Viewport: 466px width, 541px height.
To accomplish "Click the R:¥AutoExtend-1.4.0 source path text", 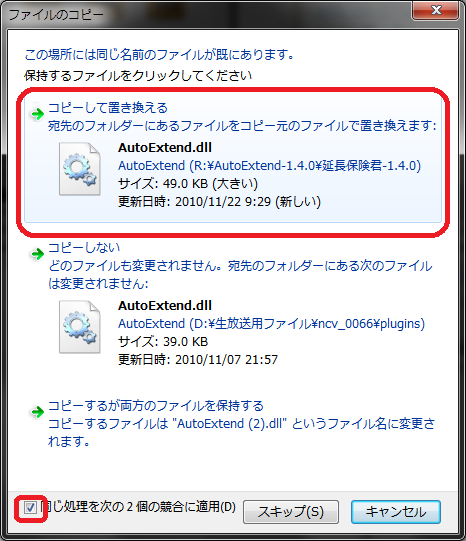I will [269, 166].
